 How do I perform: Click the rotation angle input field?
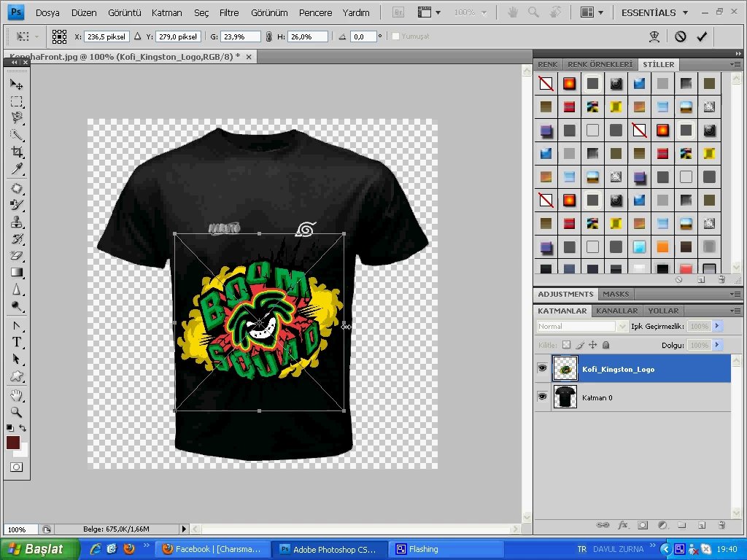click(363, 36)
